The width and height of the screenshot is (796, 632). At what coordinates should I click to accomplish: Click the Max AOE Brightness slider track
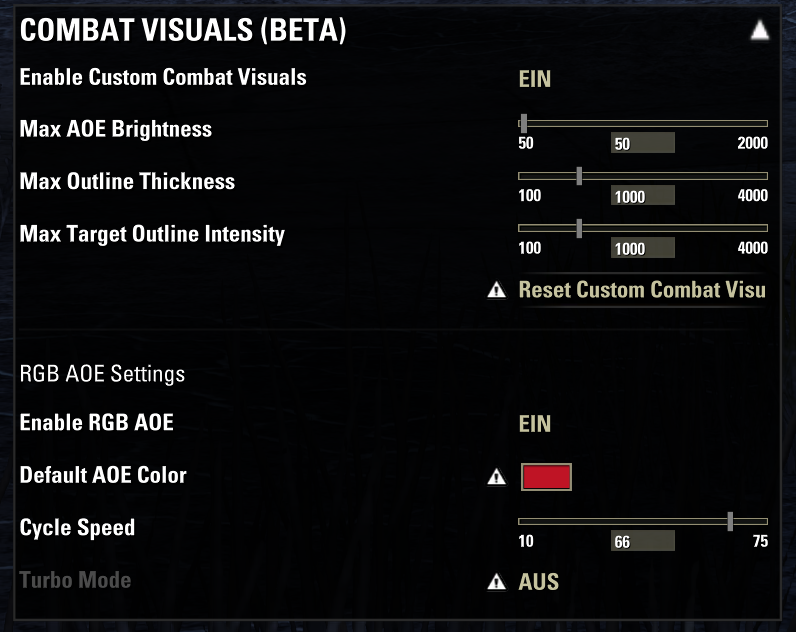[x=643, y=123]
